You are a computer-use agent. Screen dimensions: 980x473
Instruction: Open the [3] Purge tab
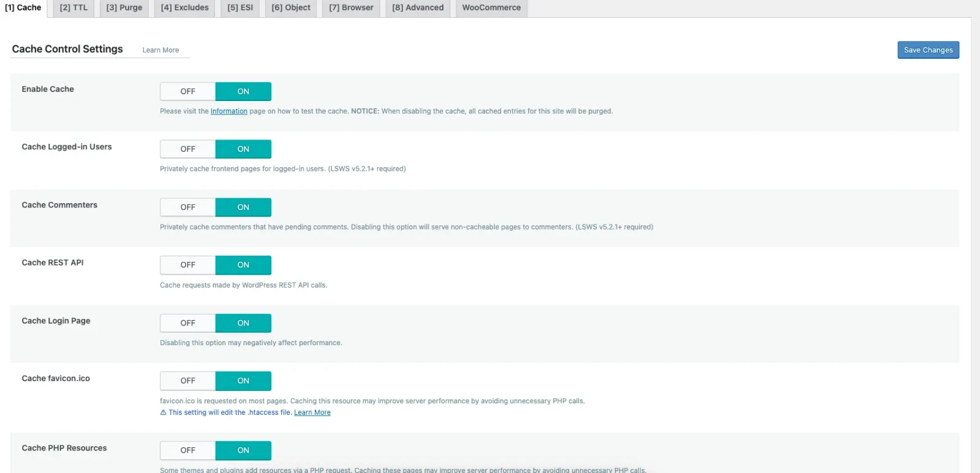(x=124, y=8)
